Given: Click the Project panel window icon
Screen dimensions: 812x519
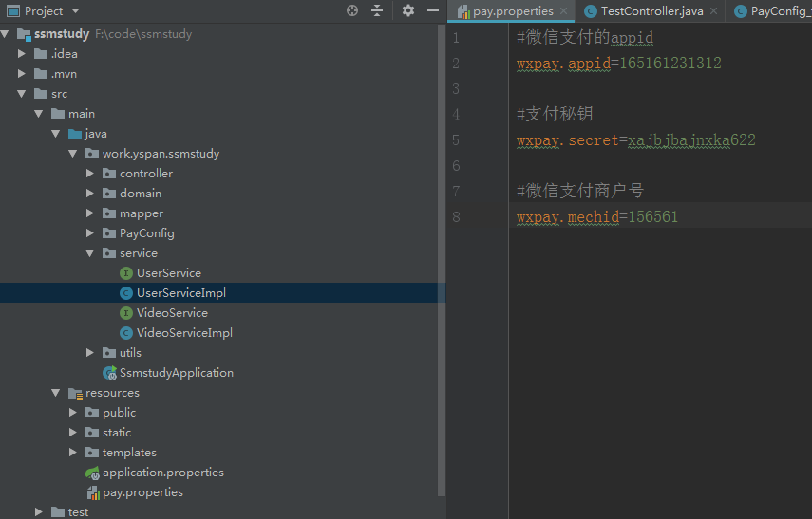Looking at the screenshot, I should click(13, 10).
